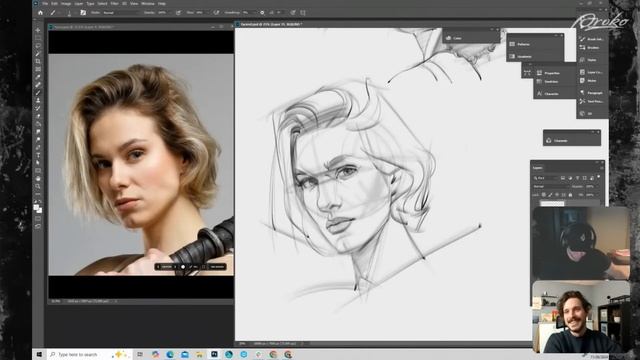Lock image pixels in the Layers panel
640x360 pixels.
[550, 194]
